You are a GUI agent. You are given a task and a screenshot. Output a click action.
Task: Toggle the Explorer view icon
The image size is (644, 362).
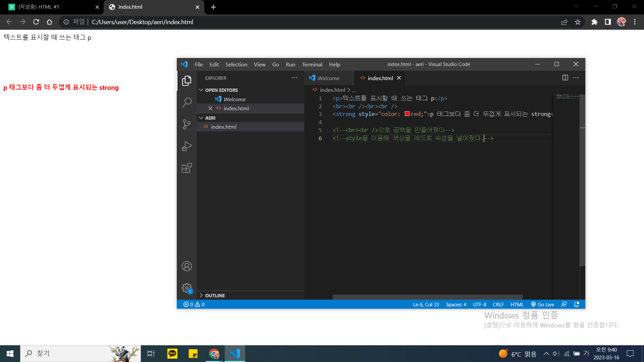pyautogui.click(x=187, y=81)
